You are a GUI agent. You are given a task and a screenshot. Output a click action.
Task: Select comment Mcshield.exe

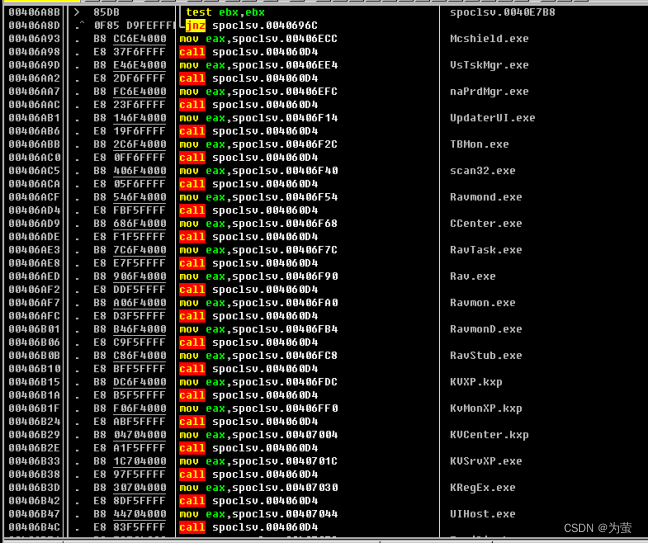click(x=489, y=39)
